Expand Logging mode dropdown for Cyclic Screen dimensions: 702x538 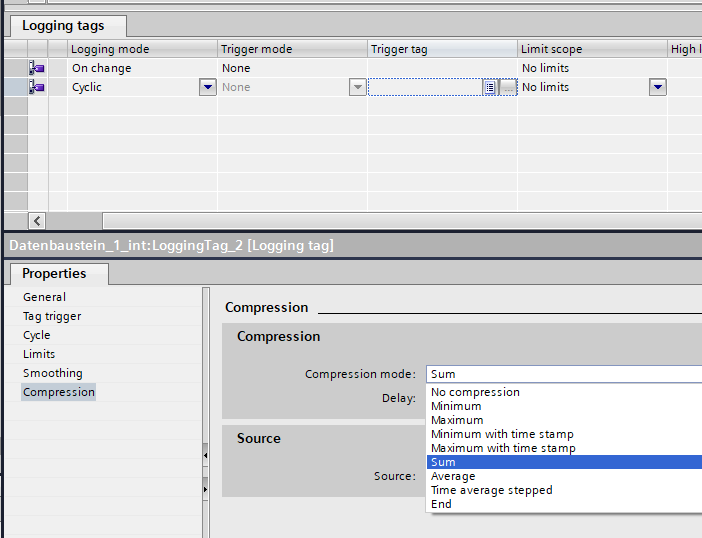coord(207,88)
